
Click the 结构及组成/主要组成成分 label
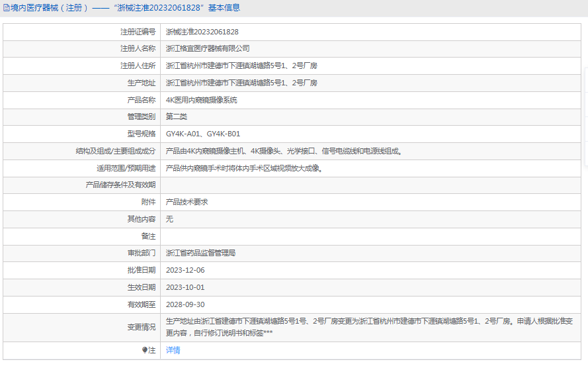coord(116,152)
